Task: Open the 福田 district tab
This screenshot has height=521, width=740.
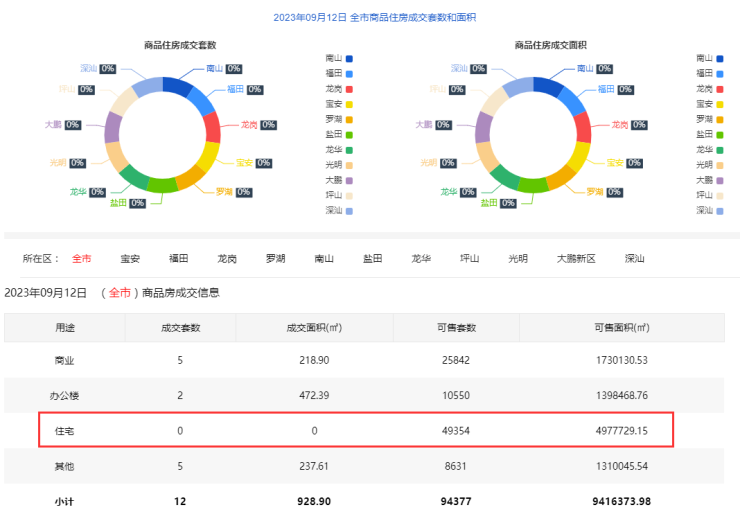Action: coord(178,258)
